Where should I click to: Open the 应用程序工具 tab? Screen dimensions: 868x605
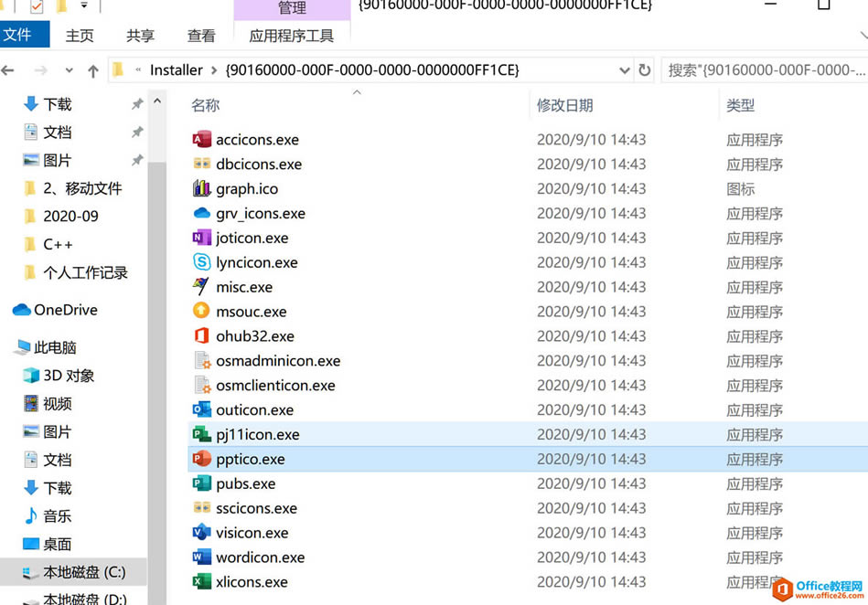coord(291,36)
